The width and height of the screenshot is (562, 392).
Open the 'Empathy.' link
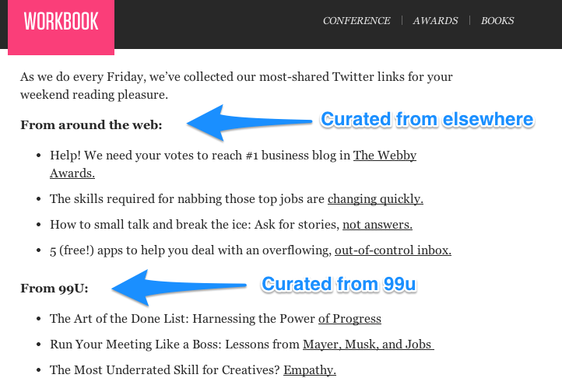point(310,370)
